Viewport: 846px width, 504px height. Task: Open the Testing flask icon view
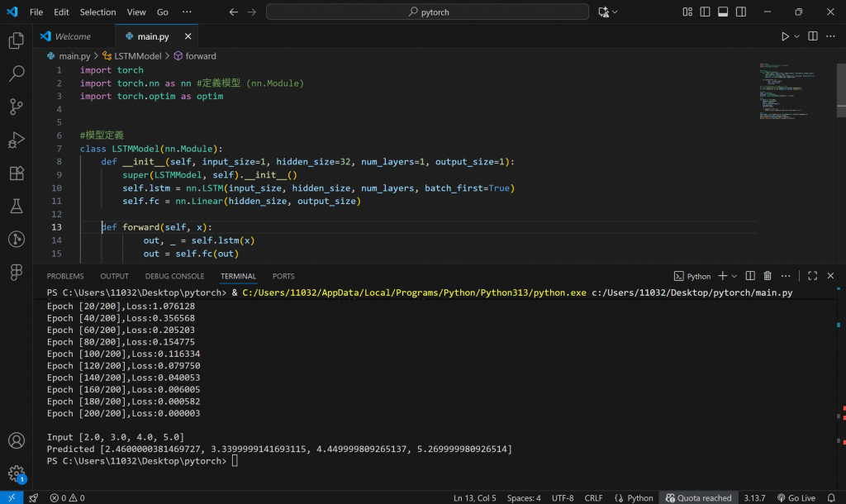tap(16, 206)
